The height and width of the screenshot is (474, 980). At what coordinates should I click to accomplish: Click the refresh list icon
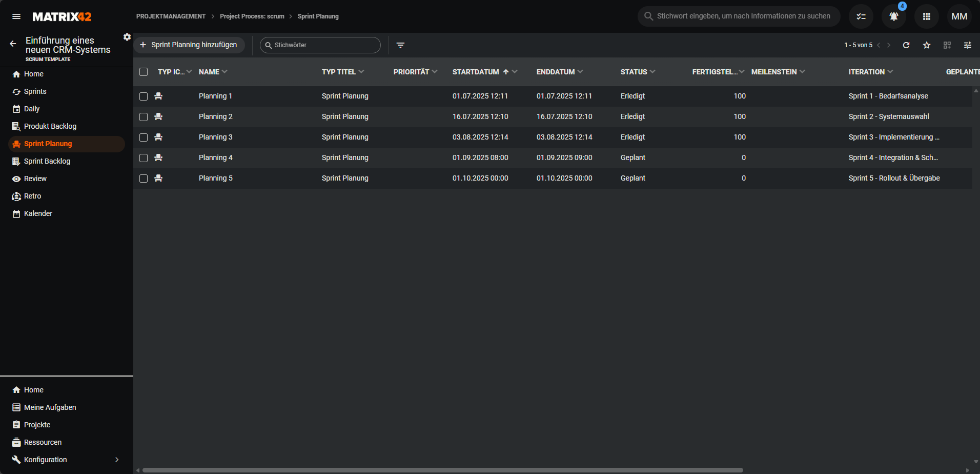pos(906,45)
